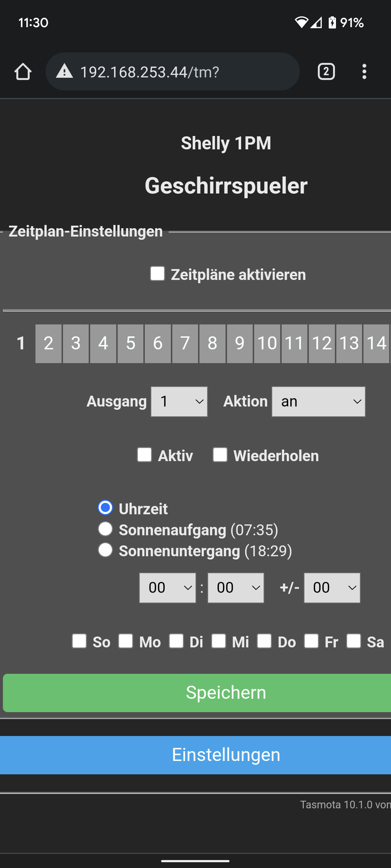391x868 pixels.
Task: Select the Sonnenaufgang radio option
Action: pos(105,529)
